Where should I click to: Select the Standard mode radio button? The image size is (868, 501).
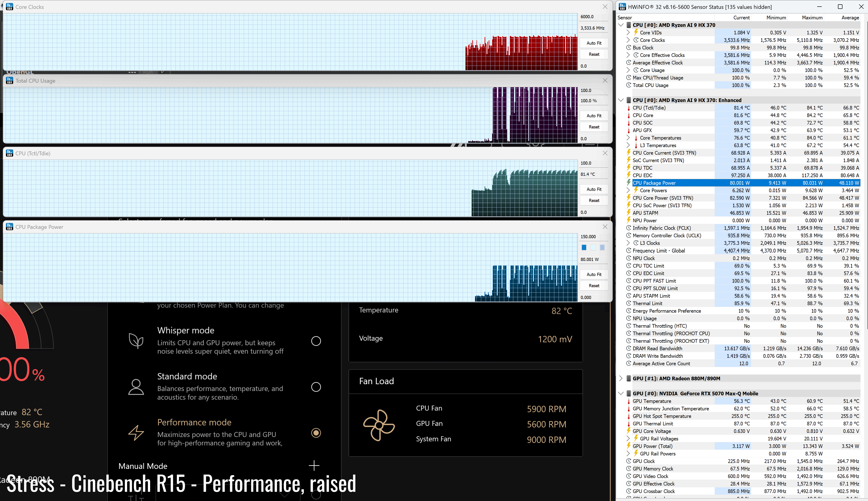[x=316, y=387]
